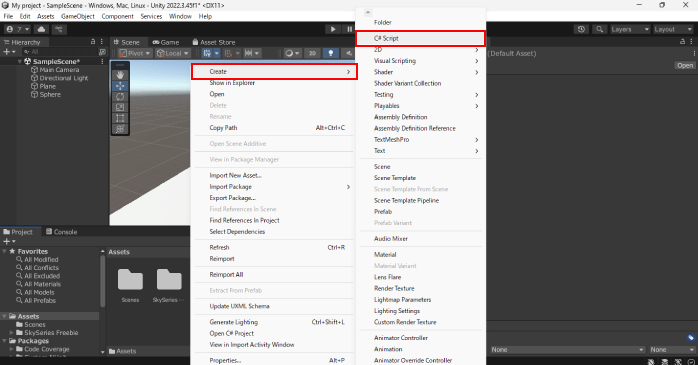
Task: Open the first None dropdown in Inspector
Action: 568,350
